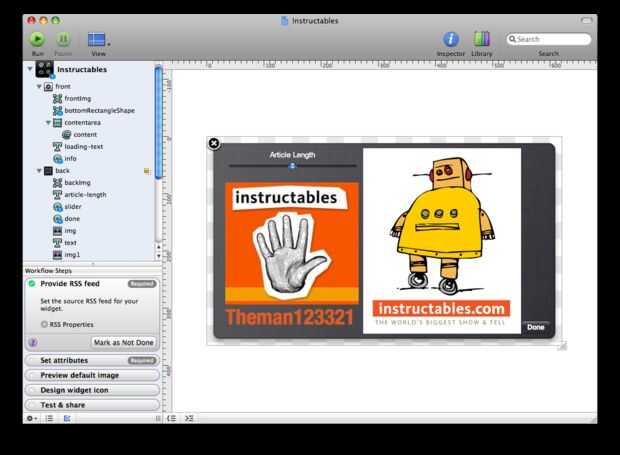Click the Workflow Steps header

tap(48, 271)
